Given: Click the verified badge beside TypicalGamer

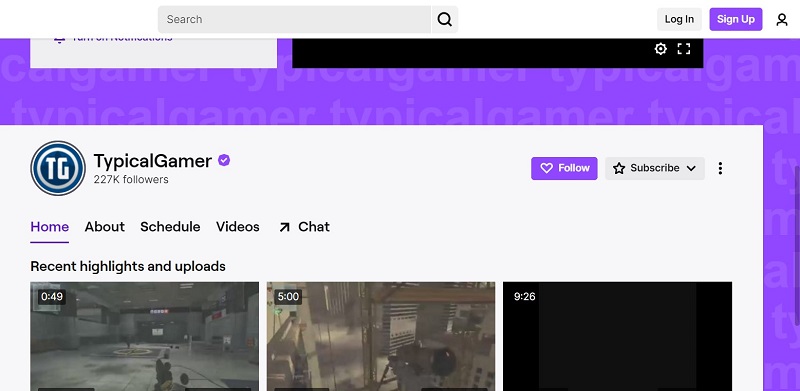Looking at the screenshot, I should coord(224,160).
